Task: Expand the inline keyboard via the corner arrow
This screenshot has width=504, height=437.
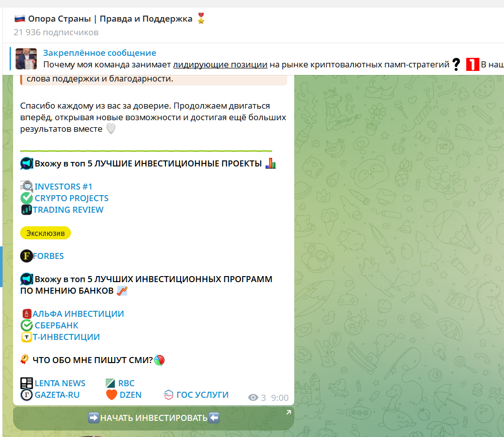Action: [288, 412]
